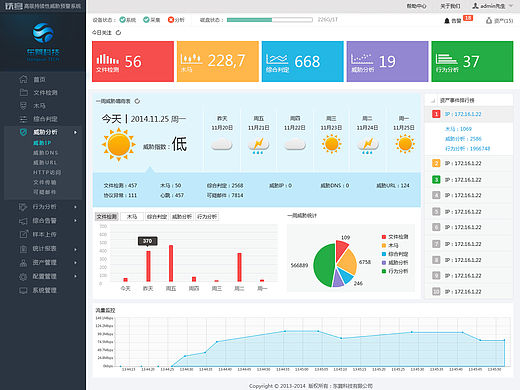Click the 周五 red bar in chart
The height and width of the screenshot is (390, 520).
[171, 263]
